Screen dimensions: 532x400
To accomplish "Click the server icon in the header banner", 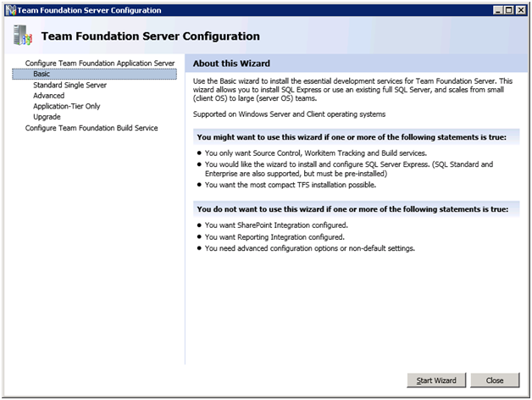I will (25, 36).
